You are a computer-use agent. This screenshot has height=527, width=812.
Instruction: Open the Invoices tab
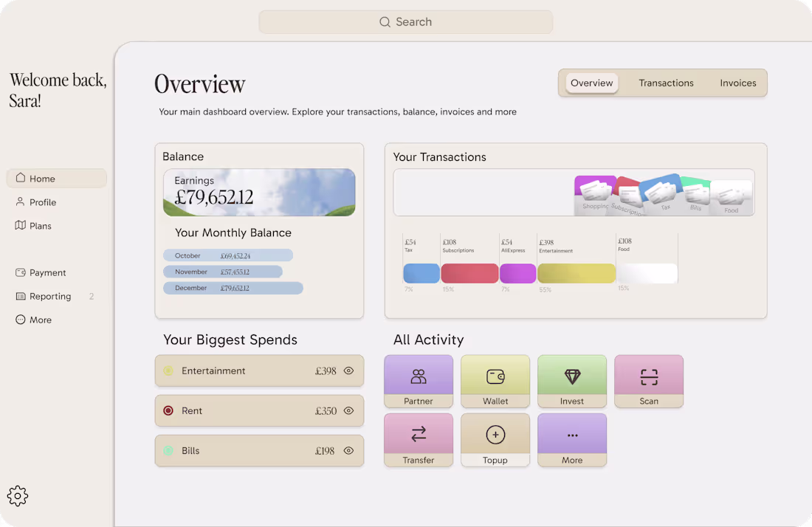coord(738,83)
